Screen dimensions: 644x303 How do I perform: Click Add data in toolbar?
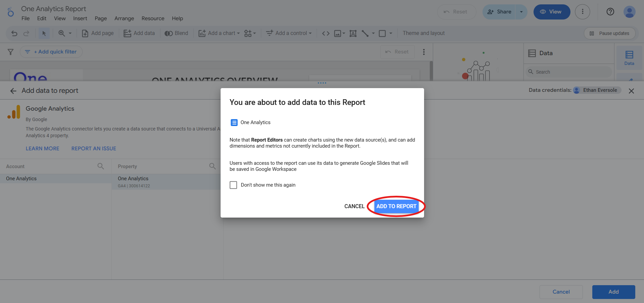pyautogui.click(x=139, y=33)
